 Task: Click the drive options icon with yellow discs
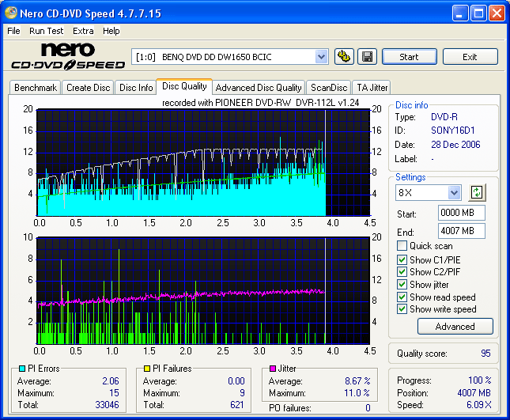(x=344, y=57)
